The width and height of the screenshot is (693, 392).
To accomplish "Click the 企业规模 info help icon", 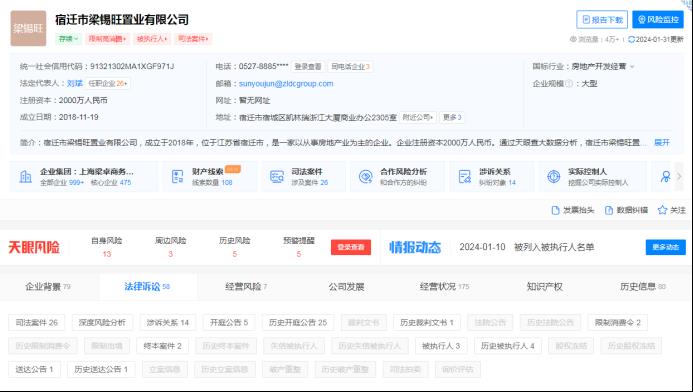I will 569,84.
